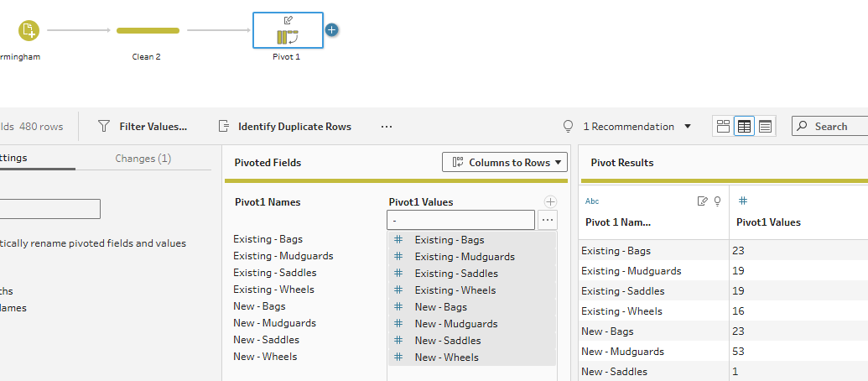The width and height of the screenshot is (868, 381).
Task: Open the Changes (1) tab
Action: tap(143, 158)
